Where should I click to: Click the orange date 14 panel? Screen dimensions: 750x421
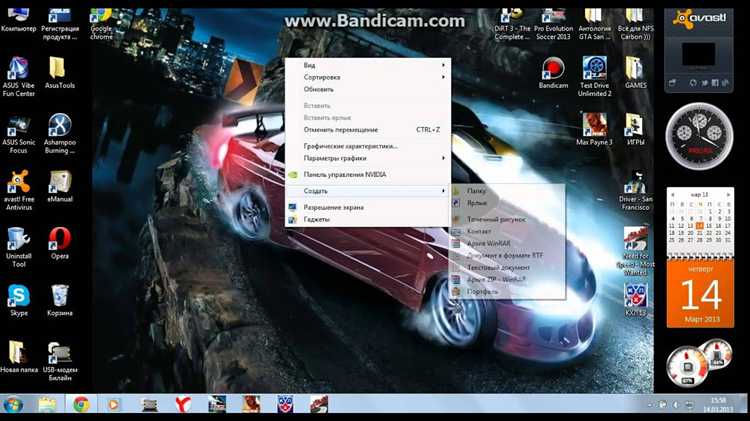tap(700, 294)
